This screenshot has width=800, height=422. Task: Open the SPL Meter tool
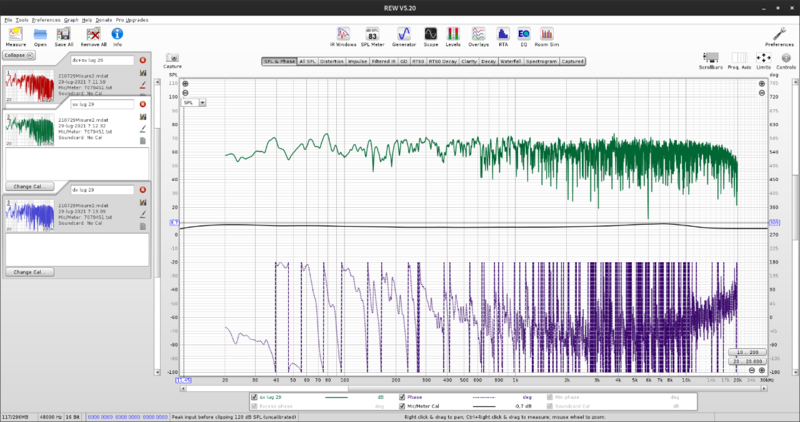pyautogui.click(x=372, y=34)
